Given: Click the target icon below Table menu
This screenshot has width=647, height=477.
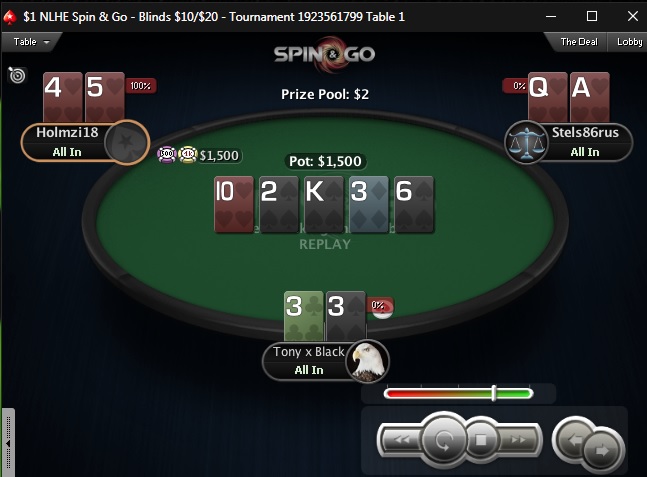Looking at the screenshot, I should tap(17, 75).
